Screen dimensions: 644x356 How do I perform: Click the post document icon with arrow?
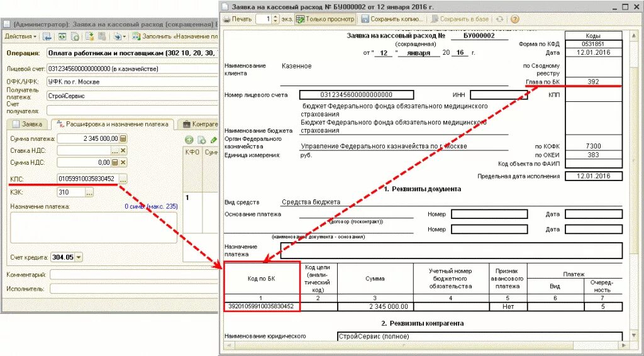click(90, 36)
